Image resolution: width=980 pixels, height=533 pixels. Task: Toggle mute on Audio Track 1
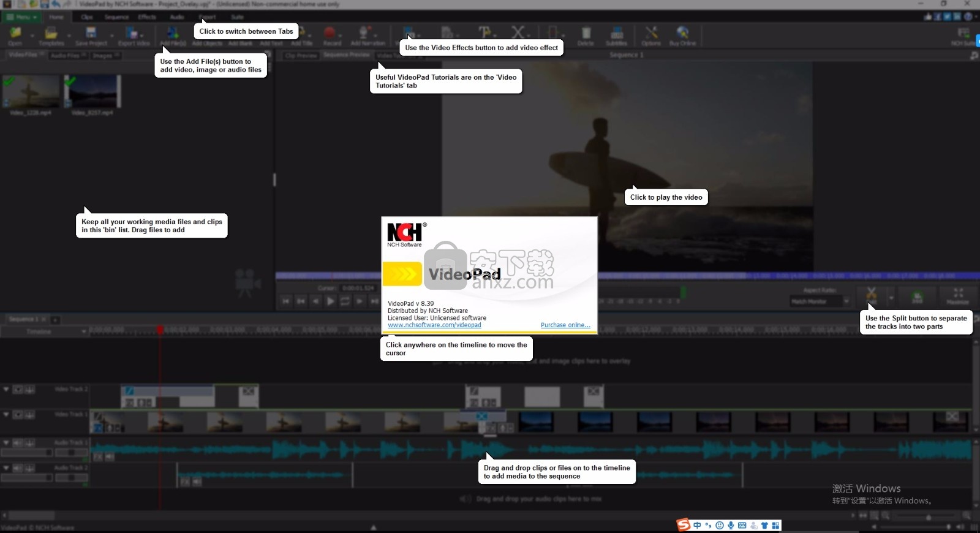pos(18,442)
